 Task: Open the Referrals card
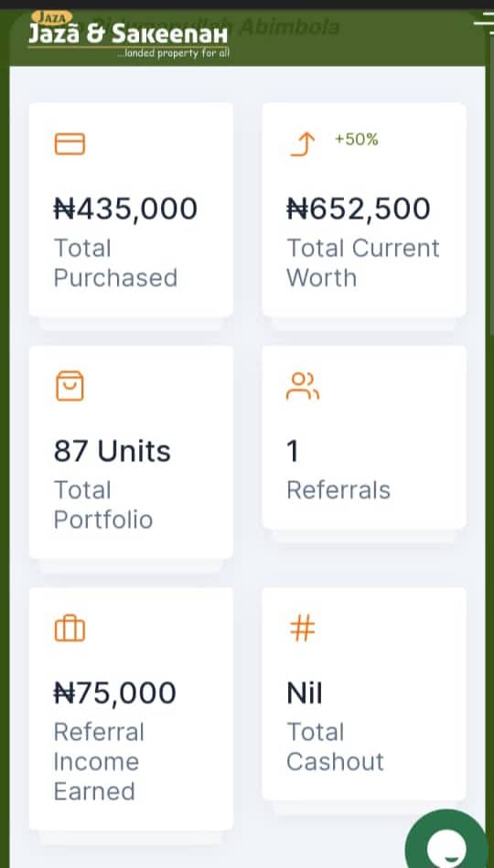click(x=364, y=437)
